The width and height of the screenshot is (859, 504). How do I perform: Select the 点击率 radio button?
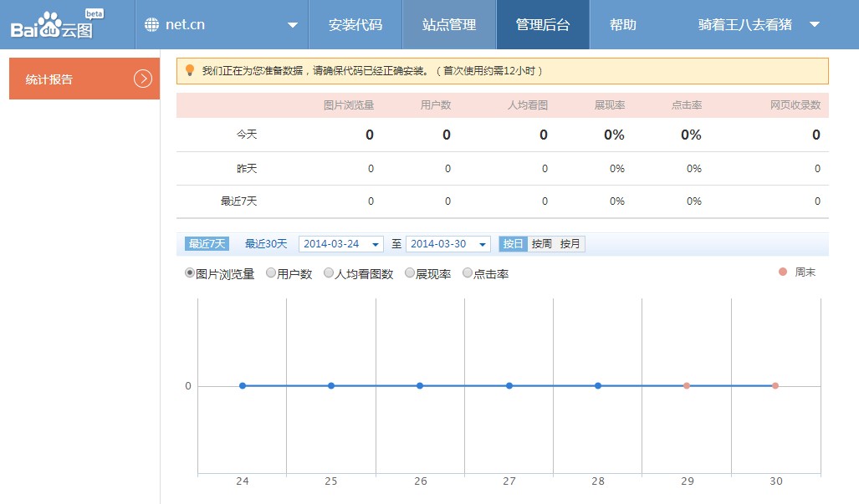pyautogui.click(x=468, y=273)
